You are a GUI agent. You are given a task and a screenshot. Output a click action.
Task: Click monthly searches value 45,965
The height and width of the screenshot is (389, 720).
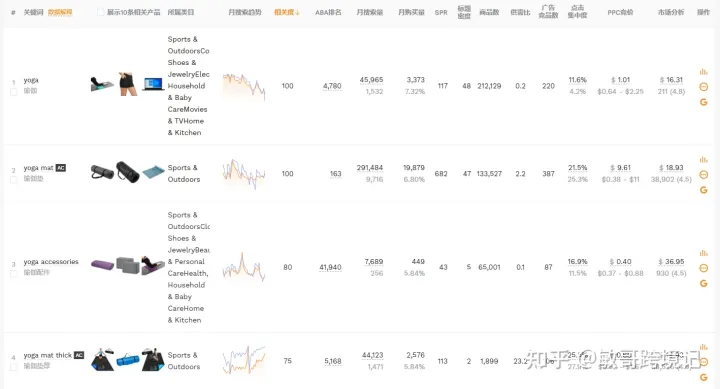pos(371,80)
